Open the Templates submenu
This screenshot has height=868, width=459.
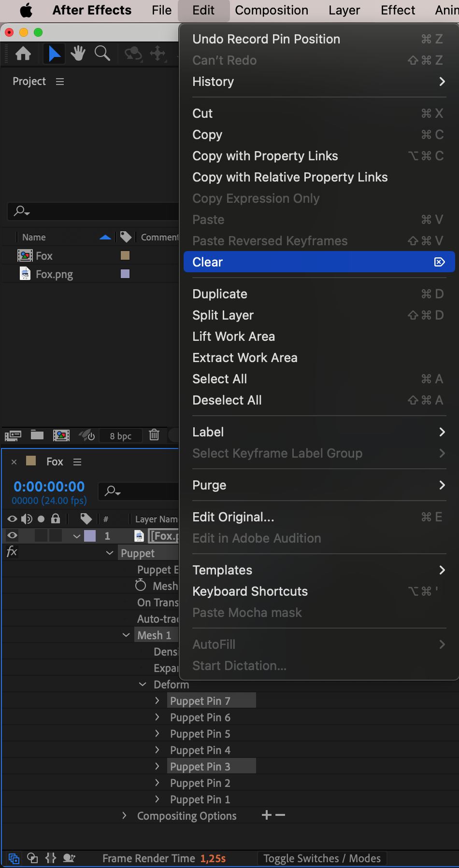(x=319, y=570)
